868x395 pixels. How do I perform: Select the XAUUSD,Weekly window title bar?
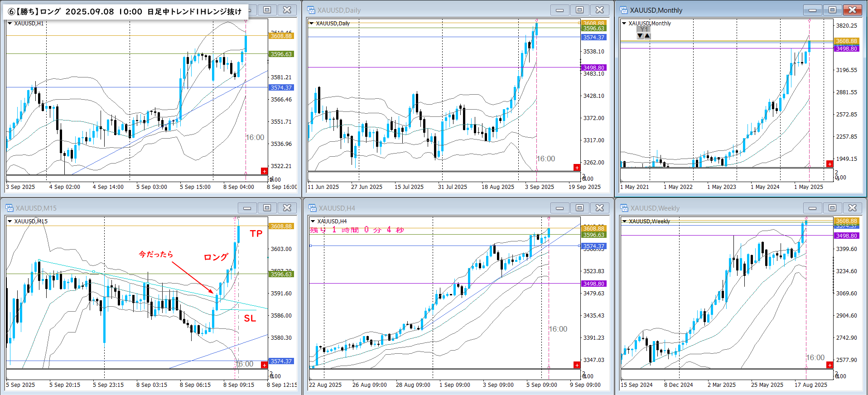click(x=707, y=208)
